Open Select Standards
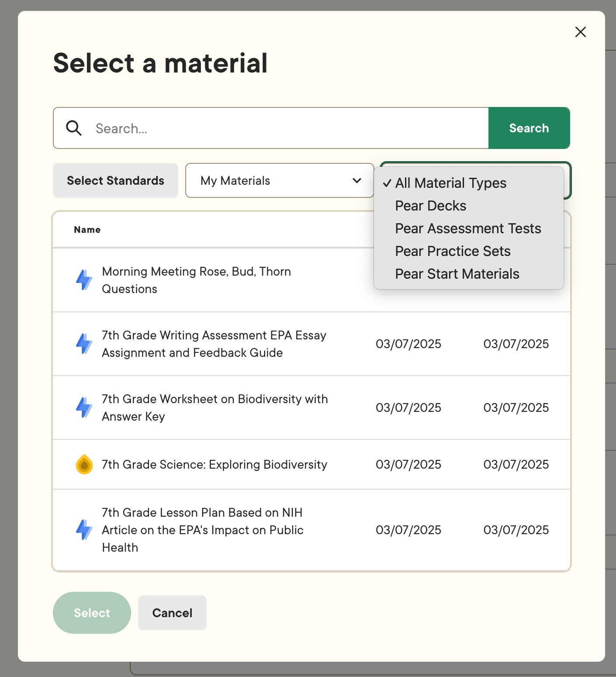616x677 pixels. point(115,180)
